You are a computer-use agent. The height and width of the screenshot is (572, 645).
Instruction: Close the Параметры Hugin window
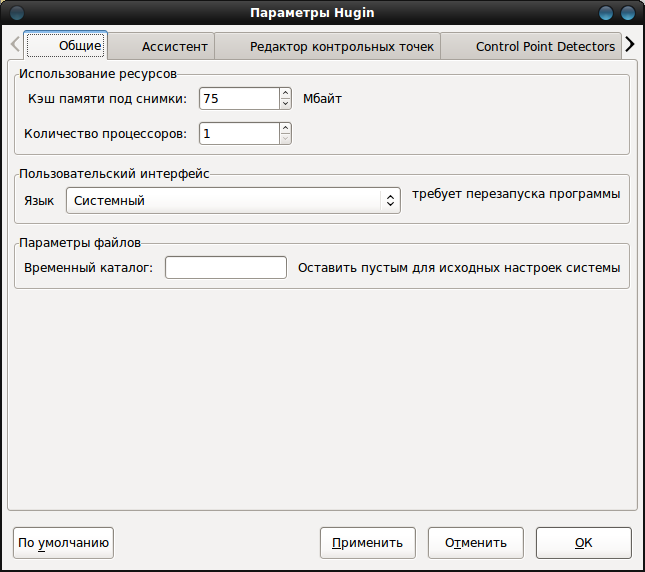pyautogui.click(x=628, y=13)
